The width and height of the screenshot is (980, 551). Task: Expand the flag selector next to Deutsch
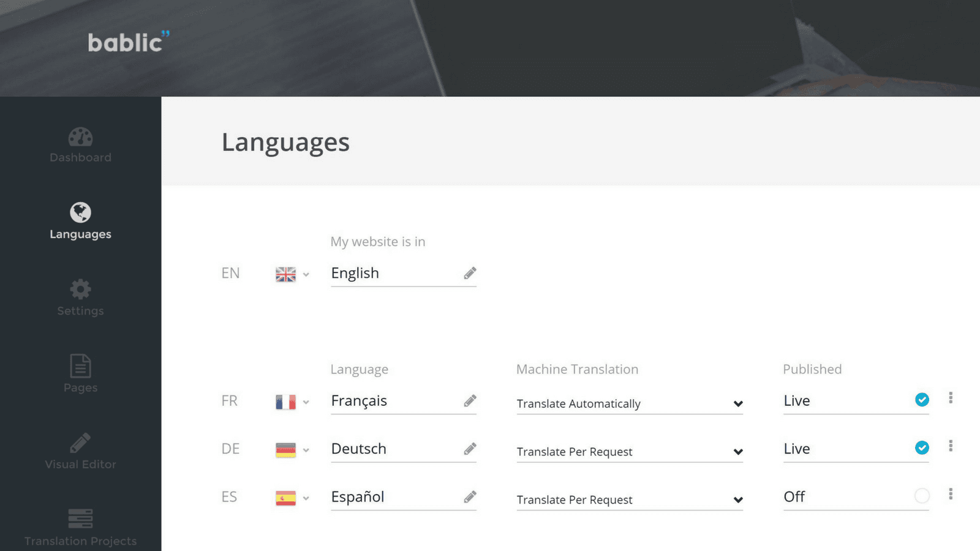tap(307, 449)
